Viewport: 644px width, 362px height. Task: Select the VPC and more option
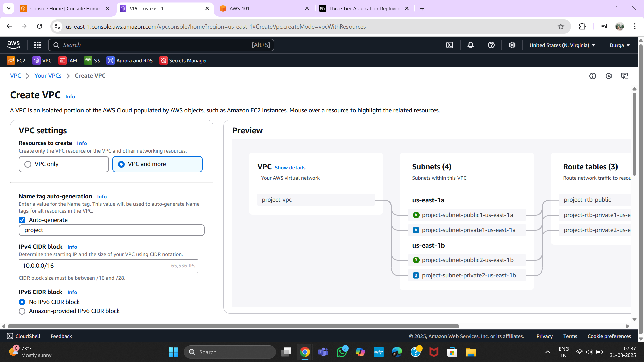(x=157, y=164)
